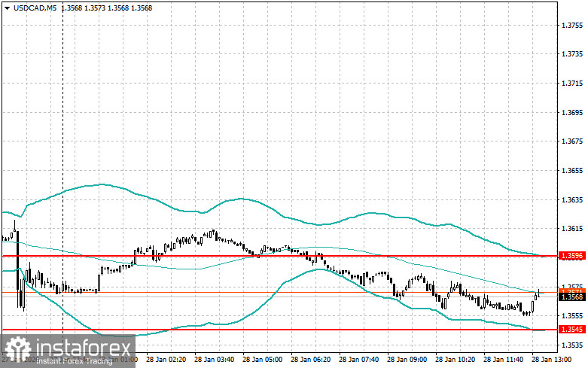588x368 pixels.
Task: Click the 1.3735 price scale value
Action: tap(573, 54)
